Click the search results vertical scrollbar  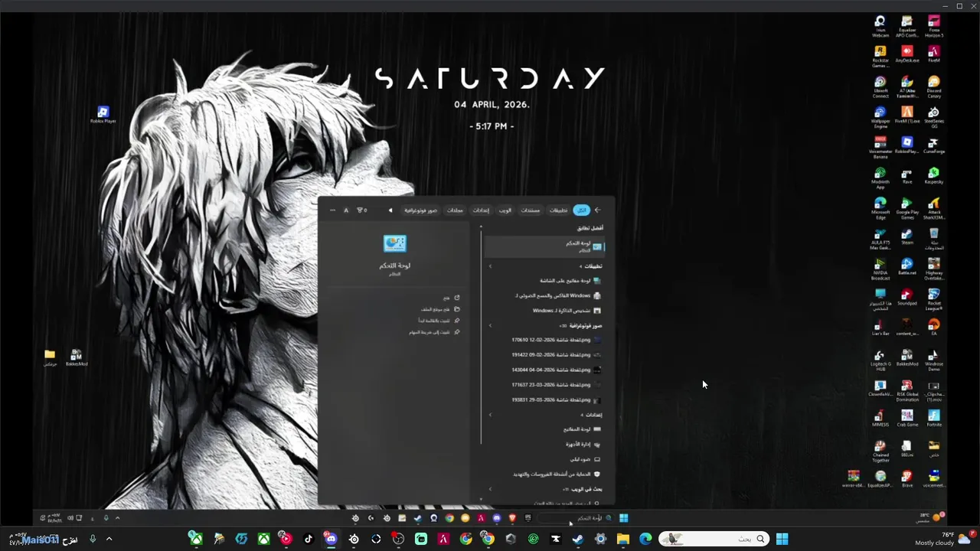482,337
